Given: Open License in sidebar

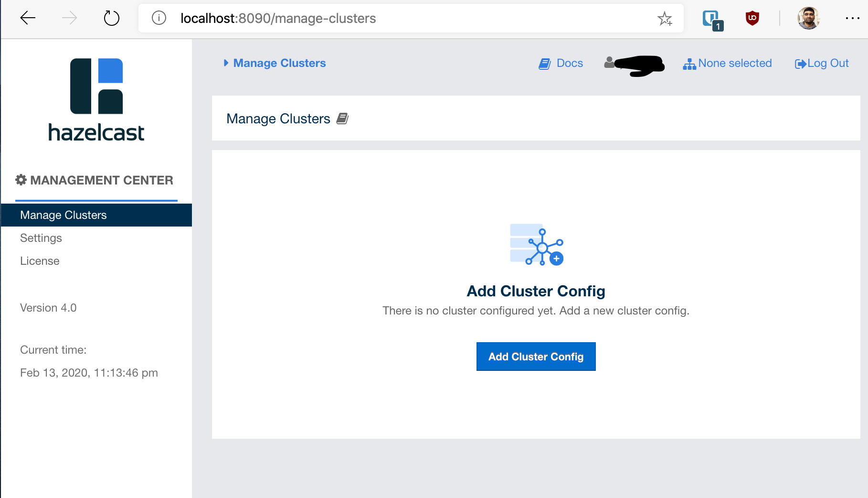Looking at the screenshot, I should pyautogui.click(x=40, y=261).
